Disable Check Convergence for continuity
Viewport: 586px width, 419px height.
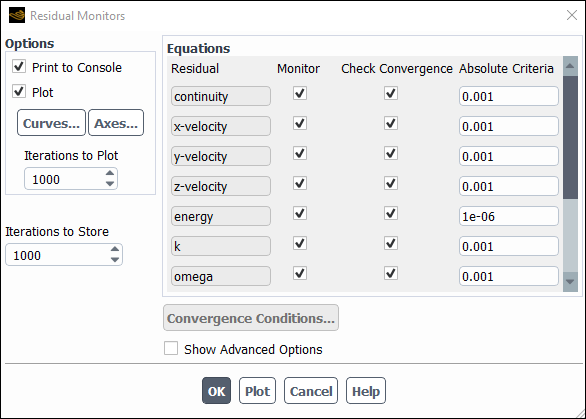391,93
